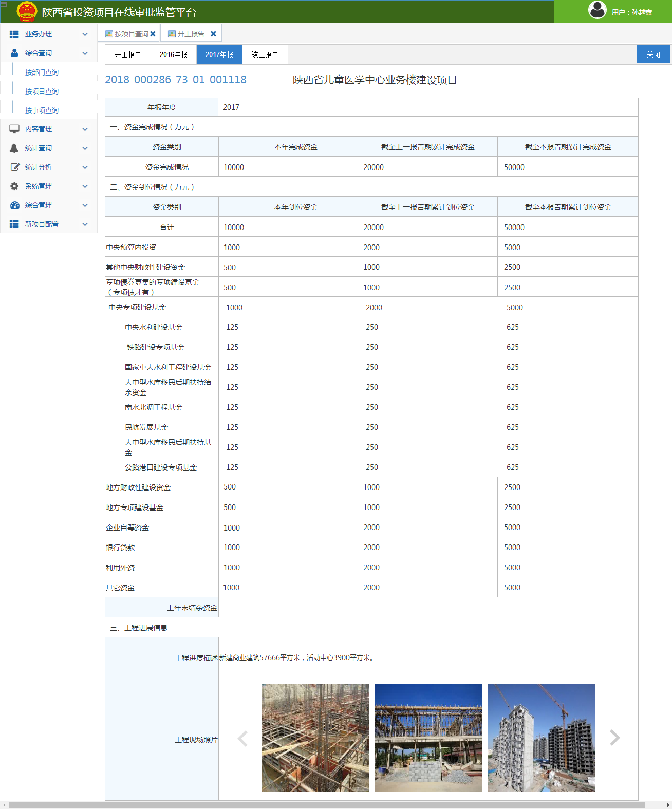Select the 2017年报 tab
The width and height of the screenshot is (672, 809).
tap(219, 54)
